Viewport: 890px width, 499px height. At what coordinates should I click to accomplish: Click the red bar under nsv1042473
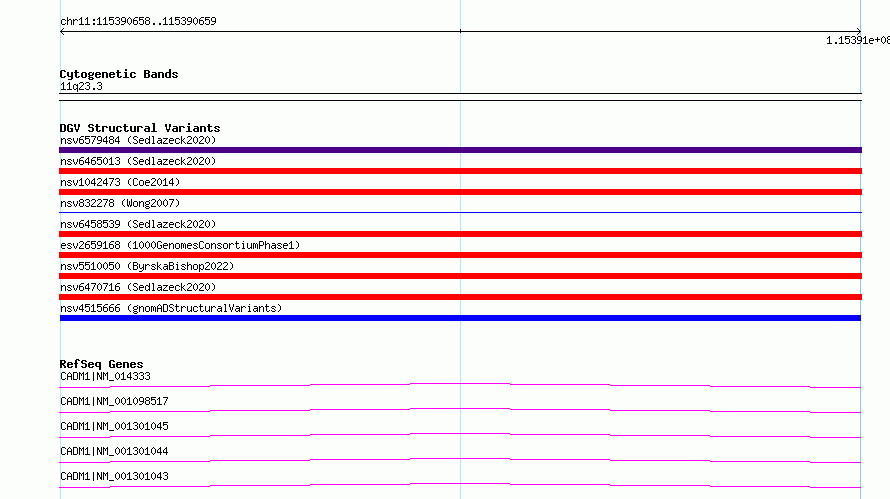[460, 192]
